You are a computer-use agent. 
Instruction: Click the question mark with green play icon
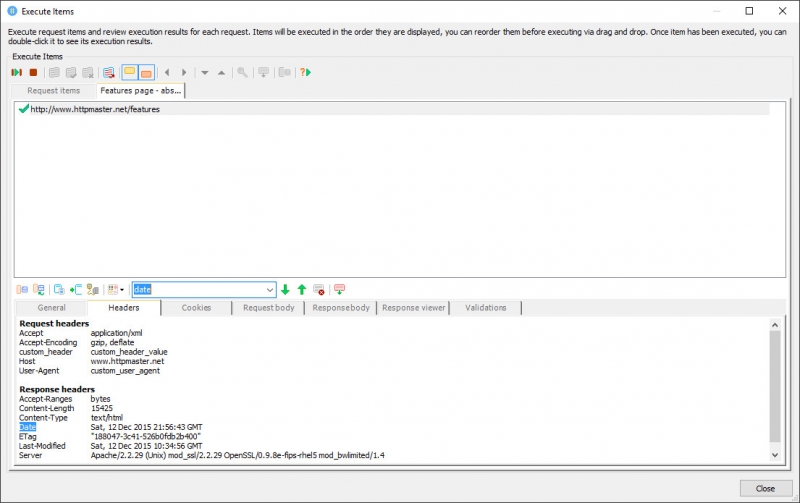pyautogui.click(x=306, y=72)
